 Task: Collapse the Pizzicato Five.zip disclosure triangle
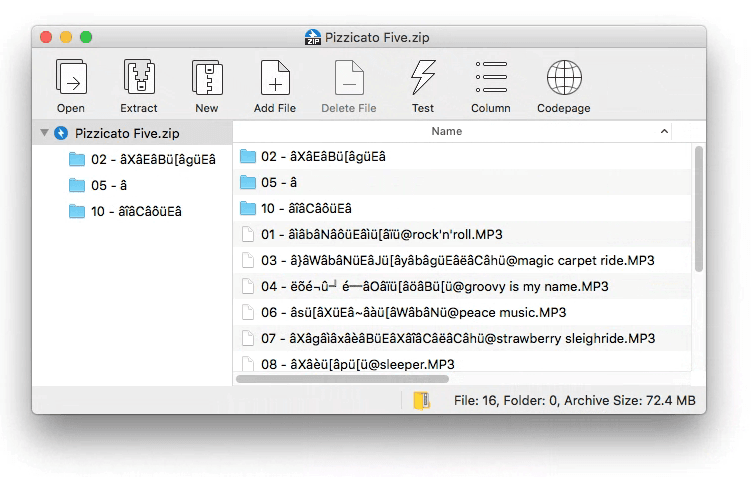44,133
